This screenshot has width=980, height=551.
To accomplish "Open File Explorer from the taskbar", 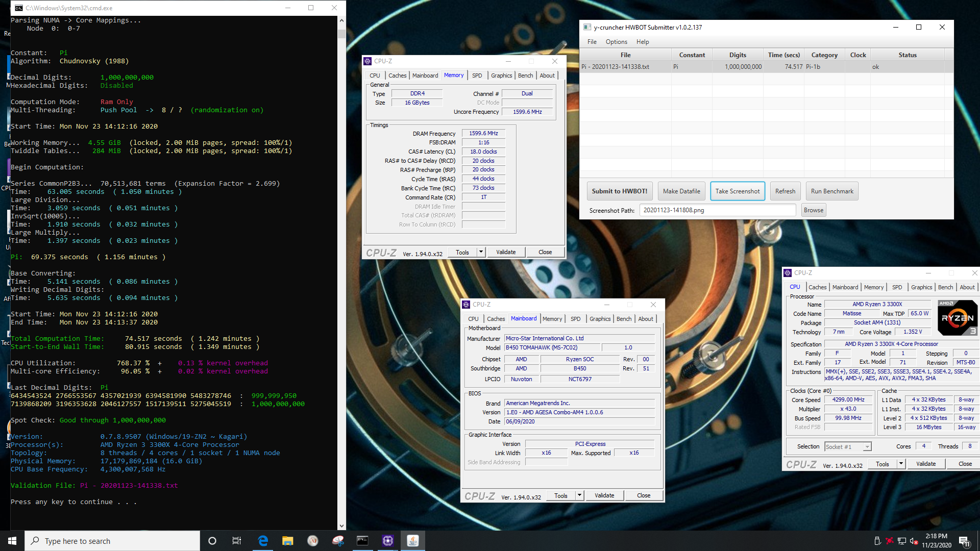I will pyautogui.click(x=287, y=541).
